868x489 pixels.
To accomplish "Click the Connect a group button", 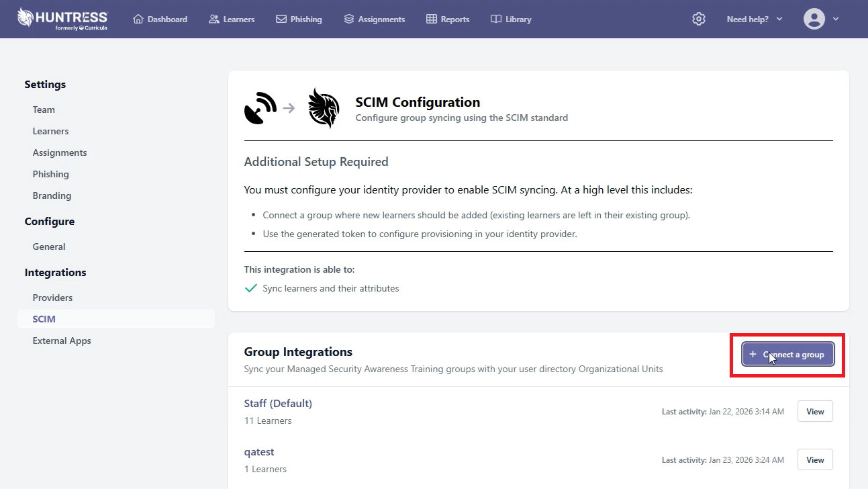I will 787,354.
